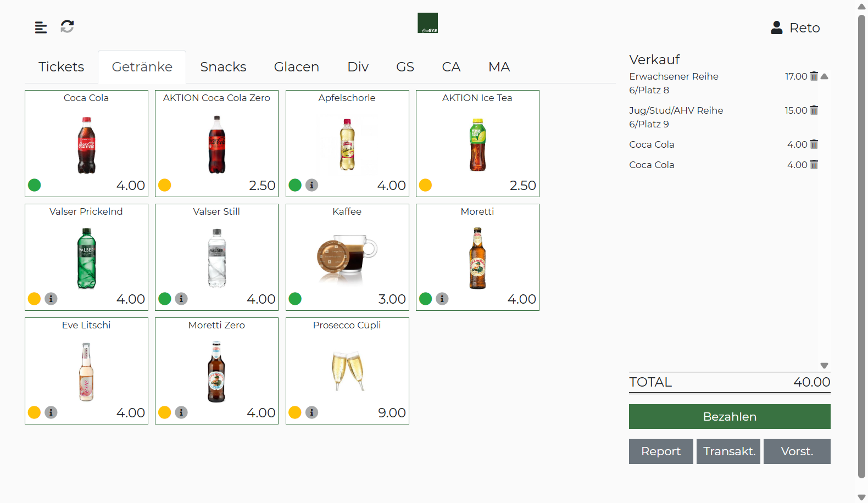Click the 17.00 ticket price
The width and height of the screenshot is (868, 503).
point(795,76)
